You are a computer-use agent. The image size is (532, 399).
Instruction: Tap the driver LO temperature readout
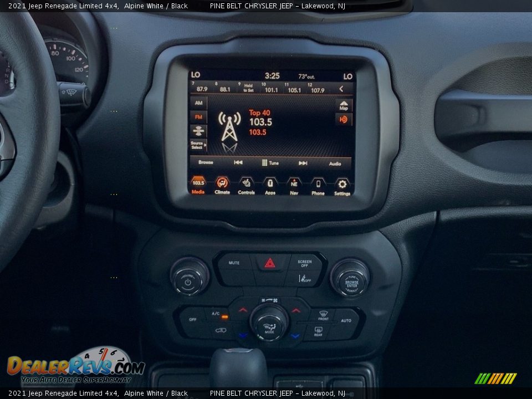point(196,75)
